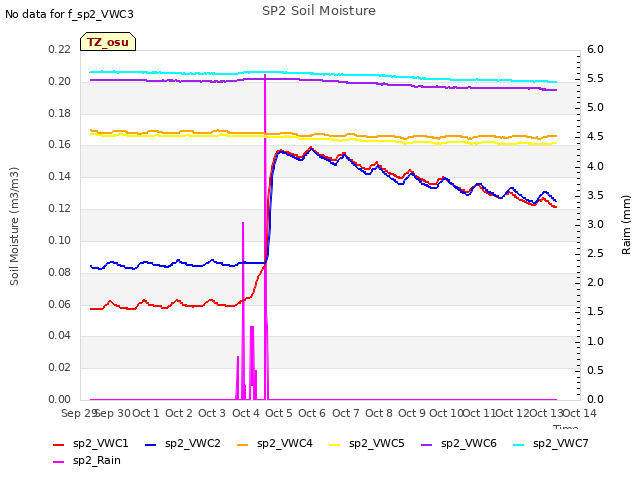Click the Oct 2 date tick label
This screenshot has height=480, width=640.
coord(179,413)
